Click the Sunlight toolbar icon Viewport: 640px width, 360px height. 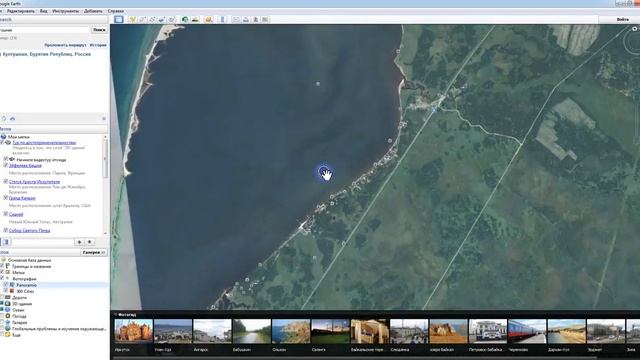195,19
